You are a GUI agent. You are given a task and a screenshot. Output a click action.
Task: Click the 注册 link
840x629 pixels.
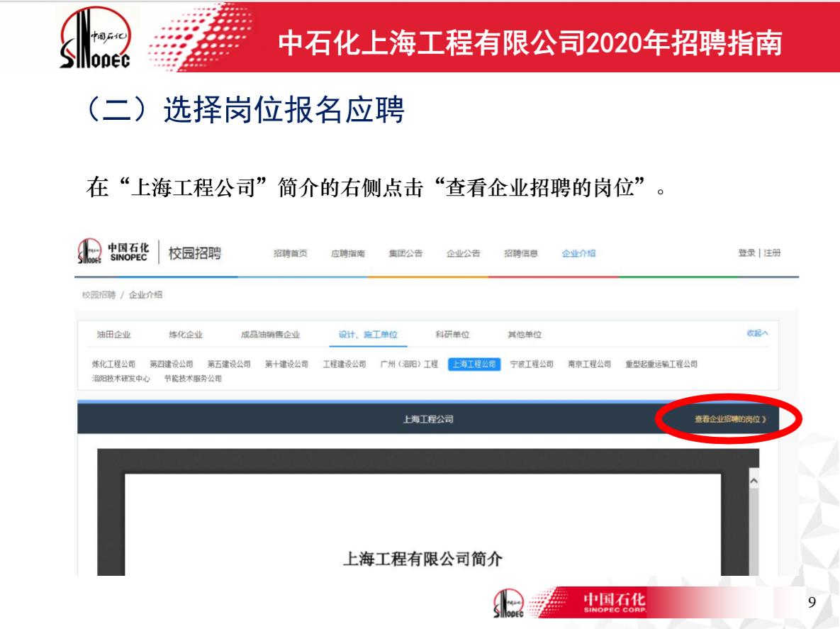(772, 253)
